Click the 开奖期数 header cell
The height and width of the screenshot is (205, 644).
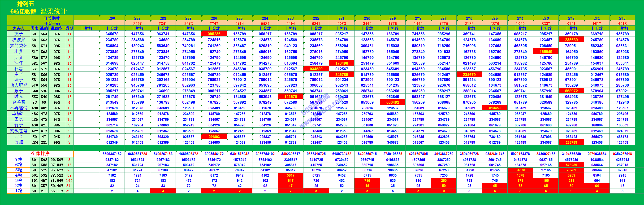click(x=52, y=18)
